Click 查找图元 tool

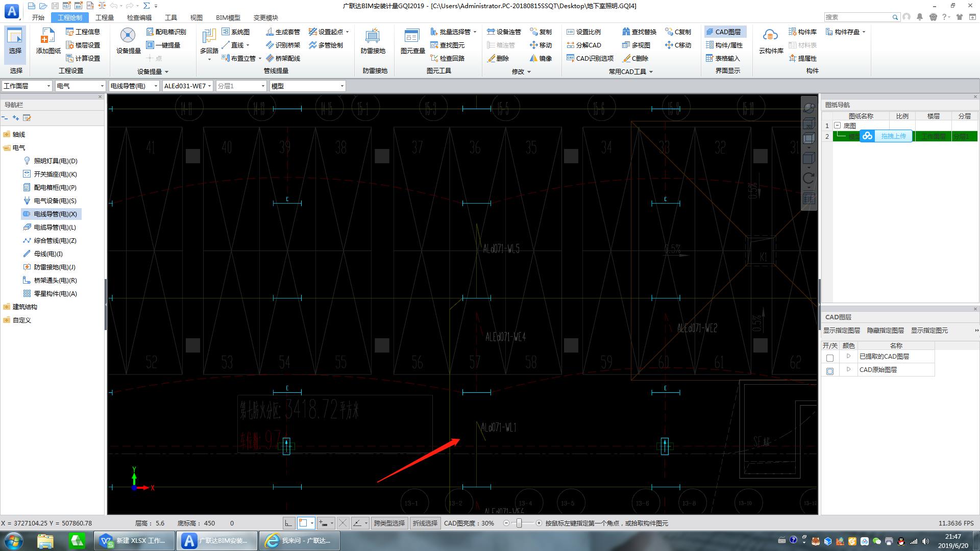pos(448,45)
